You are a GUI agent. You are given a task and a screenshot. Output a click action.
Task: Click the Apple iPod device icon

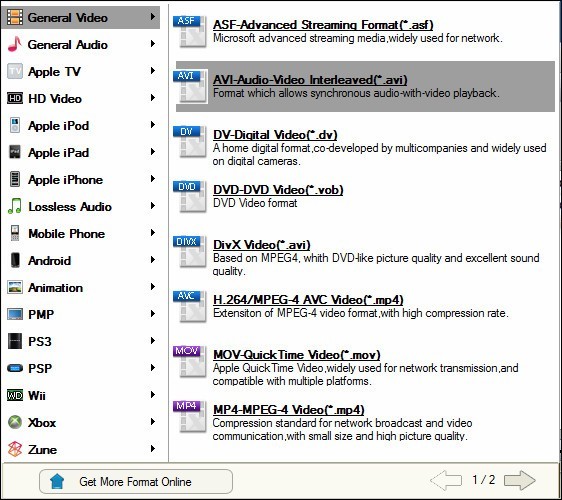(x=15, y=125)
